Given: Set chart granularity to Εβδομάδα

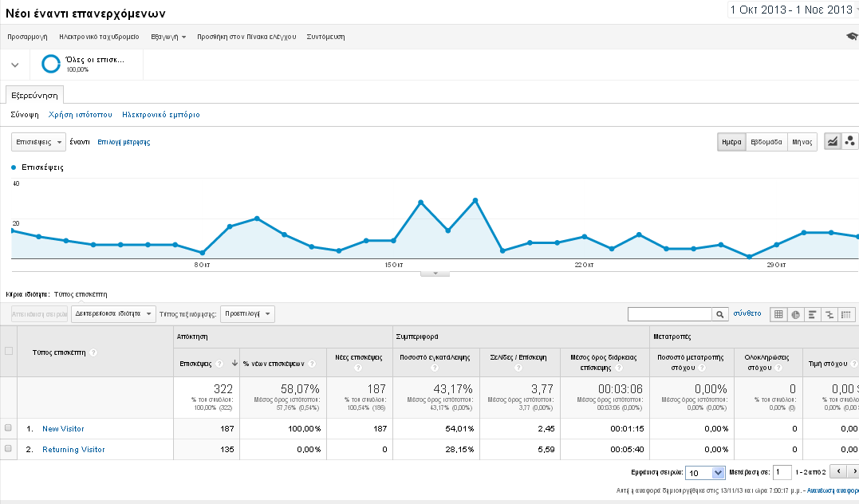Looking at the screenshot, I should tap(766, 142).
